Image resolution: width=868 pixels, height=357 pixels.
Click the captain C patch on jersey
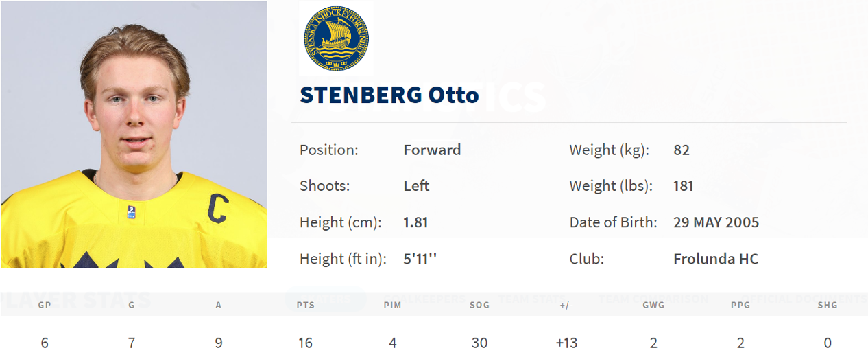point(219,208)
